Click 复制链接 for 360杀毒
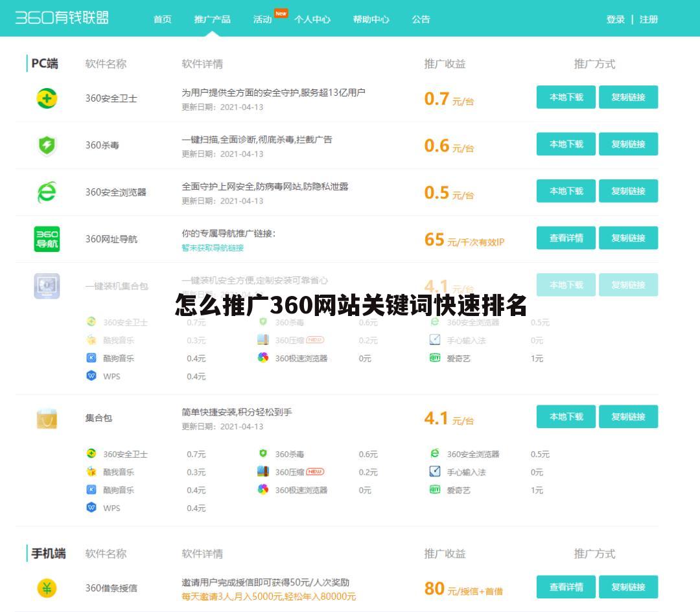 (628, 144)
